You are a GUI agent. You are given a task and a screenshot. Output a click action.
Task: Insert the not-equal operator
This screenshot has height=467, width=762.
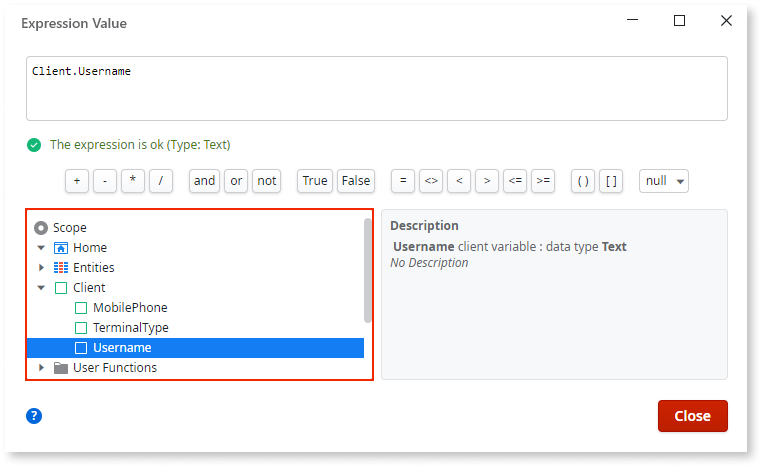tap(430, 181)
